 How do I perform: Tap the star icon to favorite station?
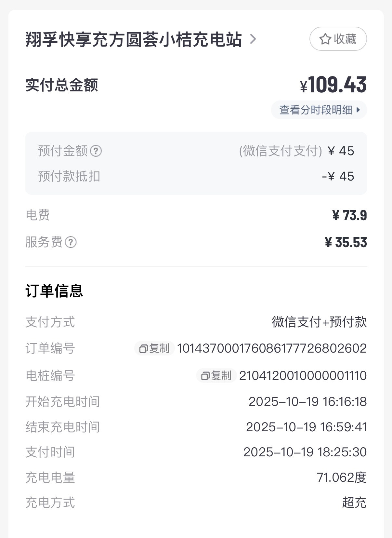pos(325,39)
